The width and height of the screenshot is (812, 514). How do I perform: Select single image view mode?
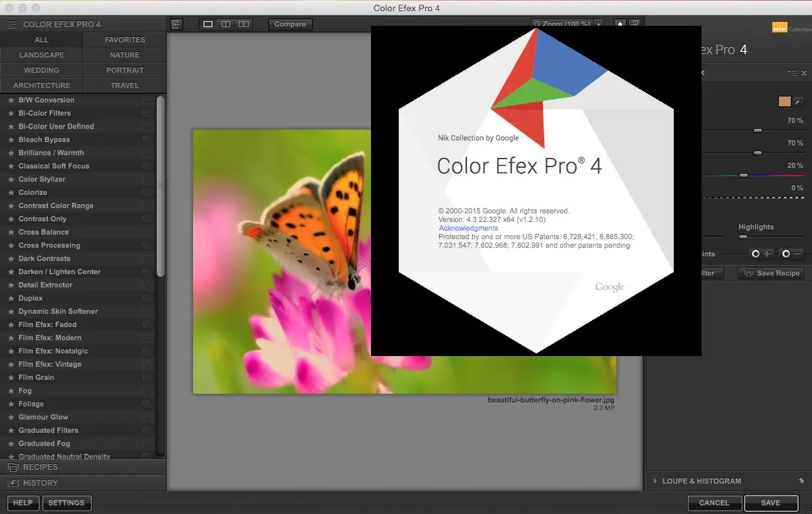tap(208, 24)
